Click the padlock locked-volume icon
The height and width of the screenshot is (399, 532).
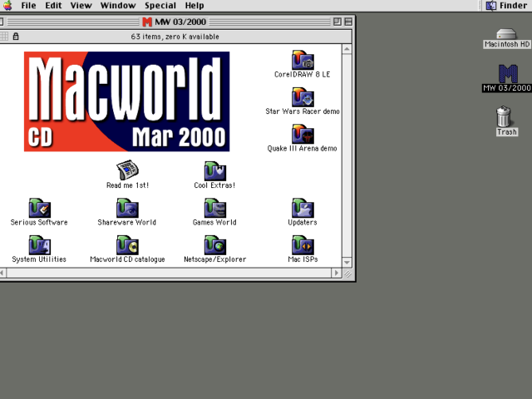[x=16, y=37]
